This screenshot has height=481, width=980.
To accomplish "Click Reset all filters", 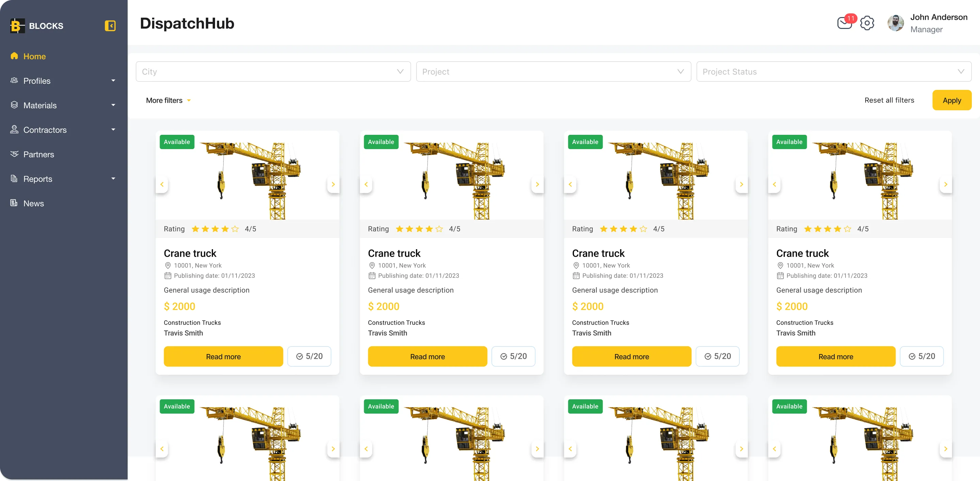I will click(889, 100).
